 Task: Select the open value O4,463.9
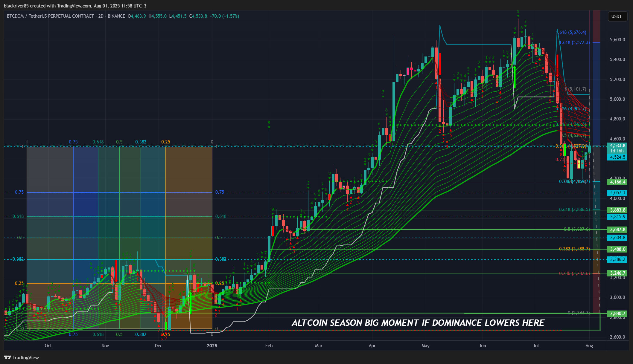click(137, 16)
